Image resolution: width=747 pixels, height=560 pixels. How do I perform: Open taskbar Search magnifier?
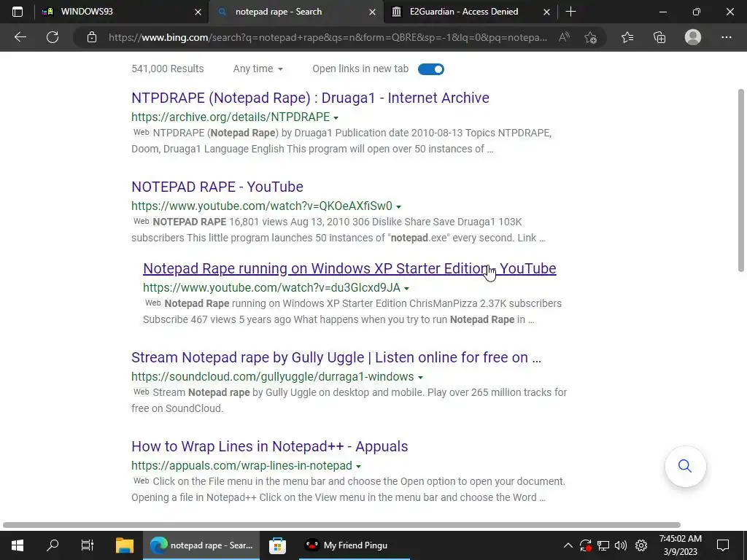tap(53, 545)
